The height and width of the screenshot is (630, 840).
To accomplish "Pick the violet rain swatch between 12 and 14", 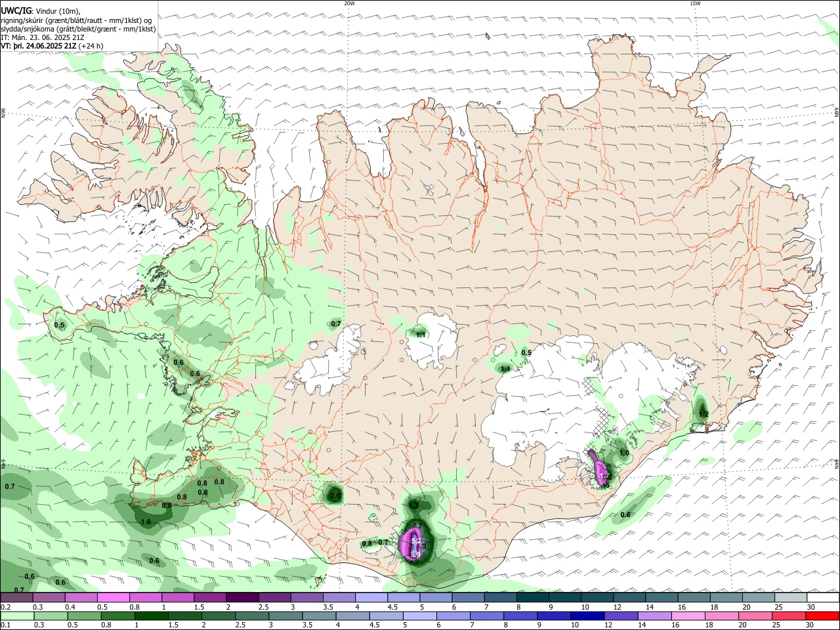I will point(621,616).
